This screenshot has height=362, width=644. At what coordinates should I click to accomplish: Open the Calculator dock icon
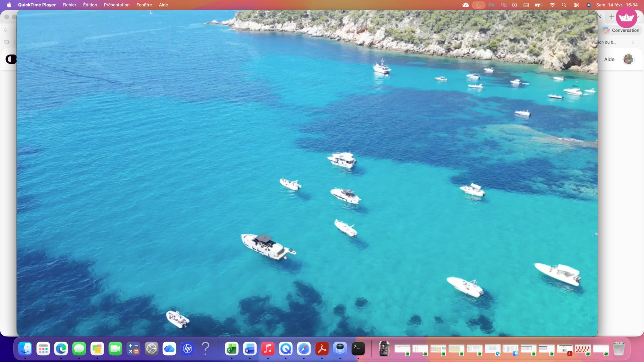click(x=133, y=349)
